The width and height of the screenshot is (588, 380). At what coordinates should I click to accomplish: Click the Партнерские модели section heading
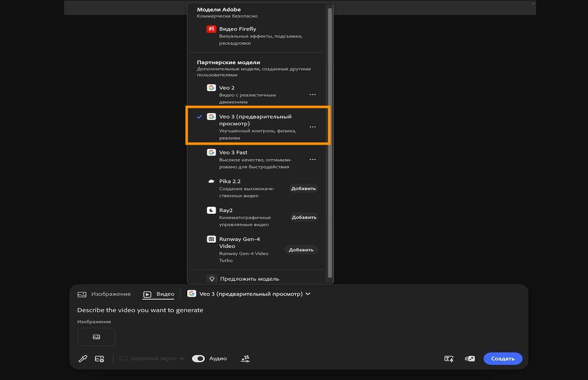coord(228,62)
